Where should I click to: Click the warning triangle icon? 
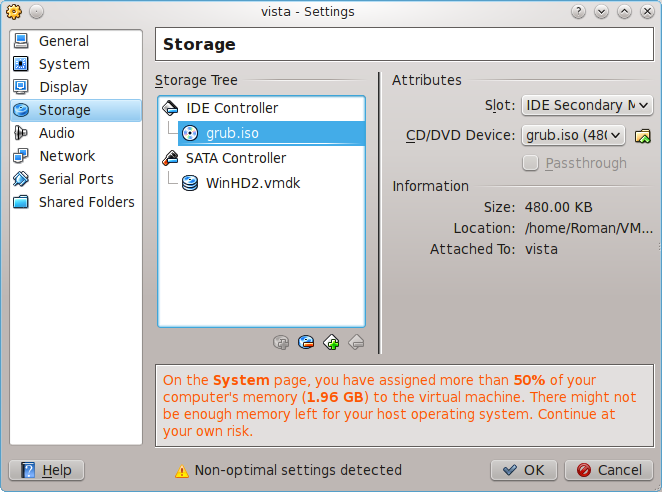pos(182,471)
